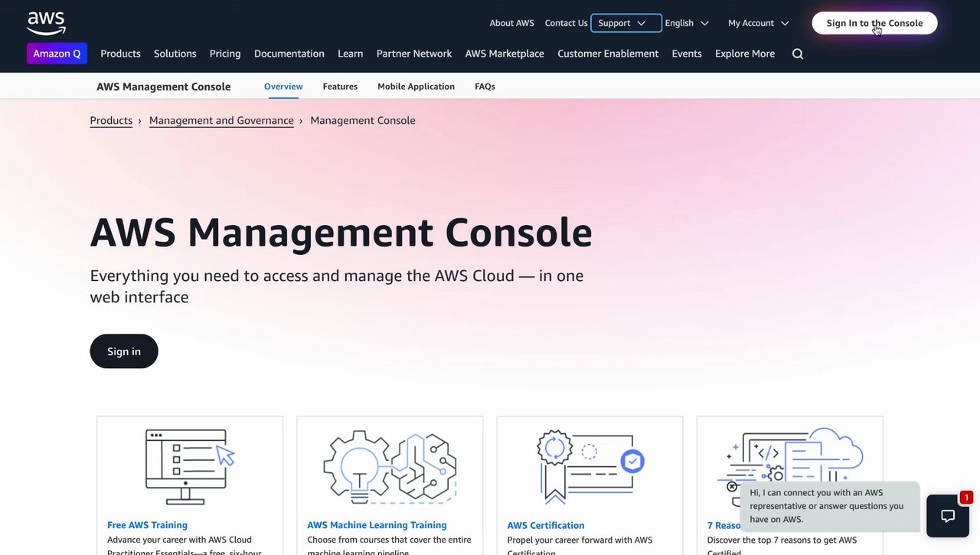Open the Learn menu

pyautogui.click(x=351, y=54)
